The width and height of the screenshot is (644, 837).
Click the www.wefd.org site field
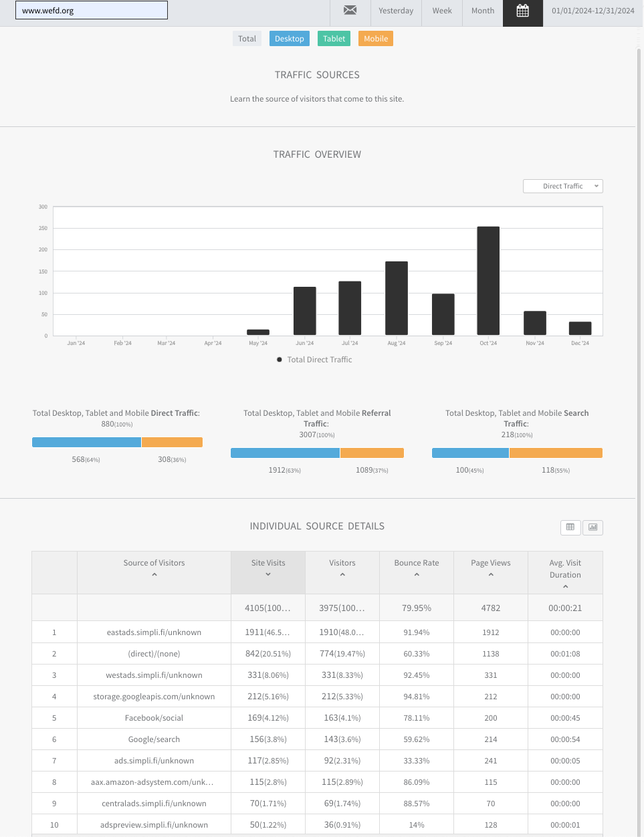(92, 10)
